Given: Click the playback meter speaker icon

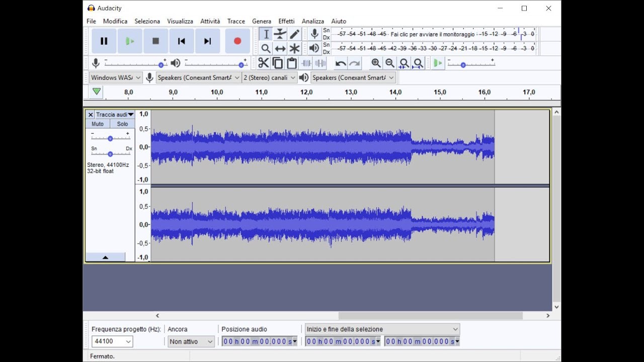Looking at the screenshot, I should pyautogui.click(x=314, y=48).
